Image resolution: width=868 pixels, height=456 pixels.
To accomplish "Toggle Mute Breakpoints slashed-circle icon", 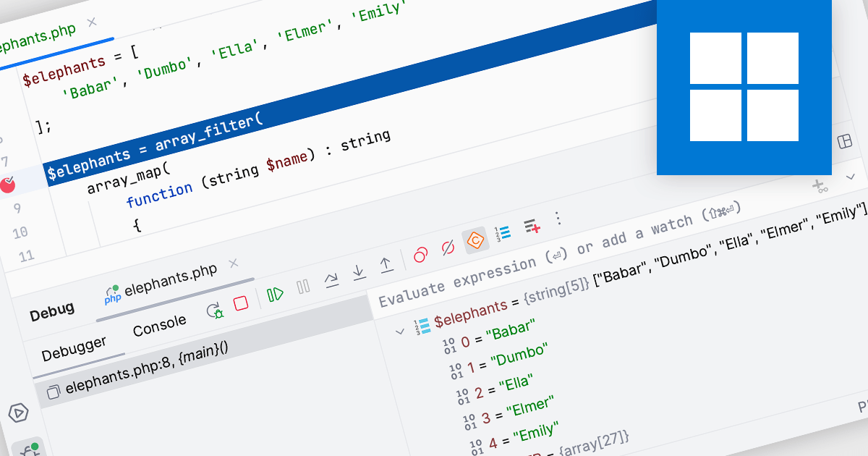I will pos(448,248).
